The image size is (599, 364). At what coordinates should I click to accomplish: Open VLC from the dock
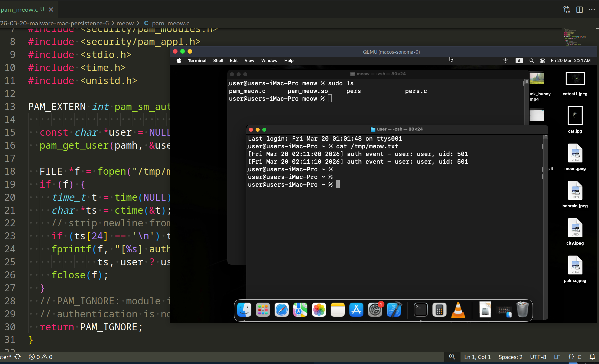point(458,310)
